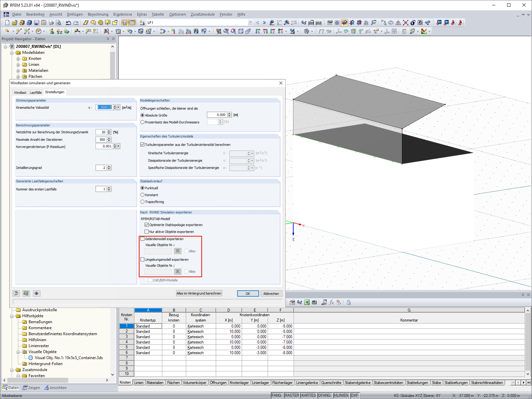Undo the last action
This screenshot has width=532, height=399.
pos(68,22)
